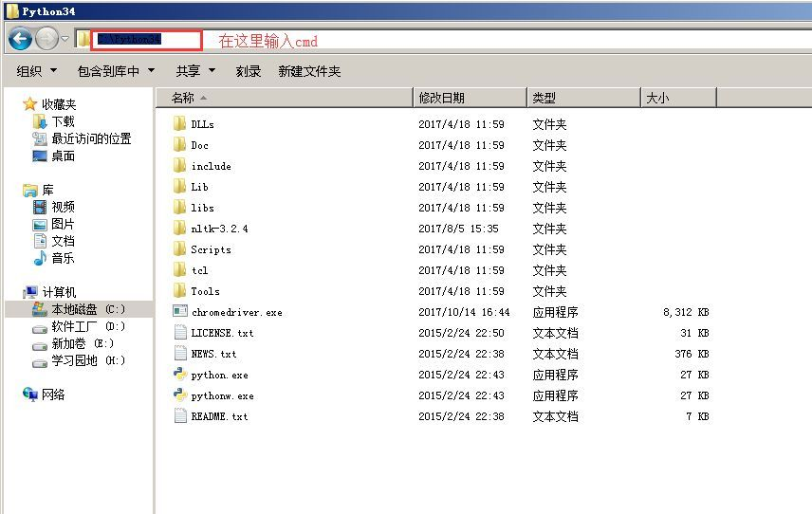Click the python.exe file name
The height and width of the screenshot is (514, 812).
(219, 375)
